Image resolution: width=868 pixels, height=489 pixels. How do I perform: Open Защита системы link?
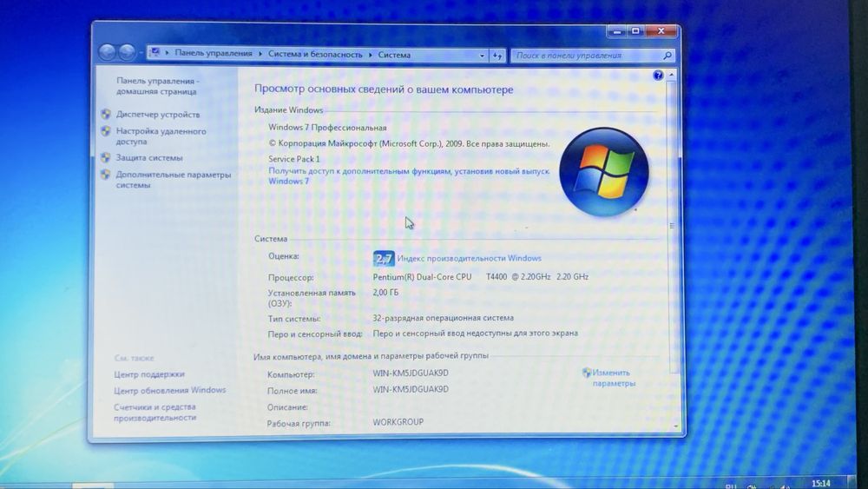149,158
